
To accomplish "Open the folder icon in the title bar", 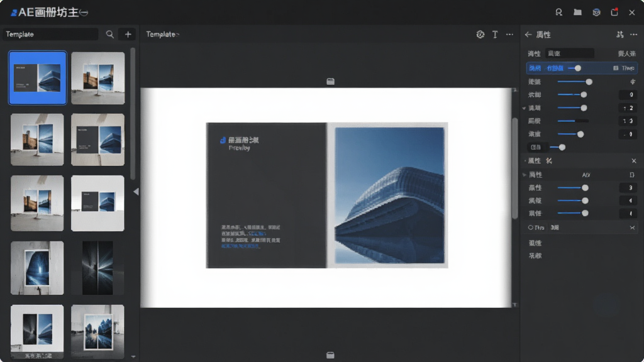I will pyautogui.click(x=577, y=13).
